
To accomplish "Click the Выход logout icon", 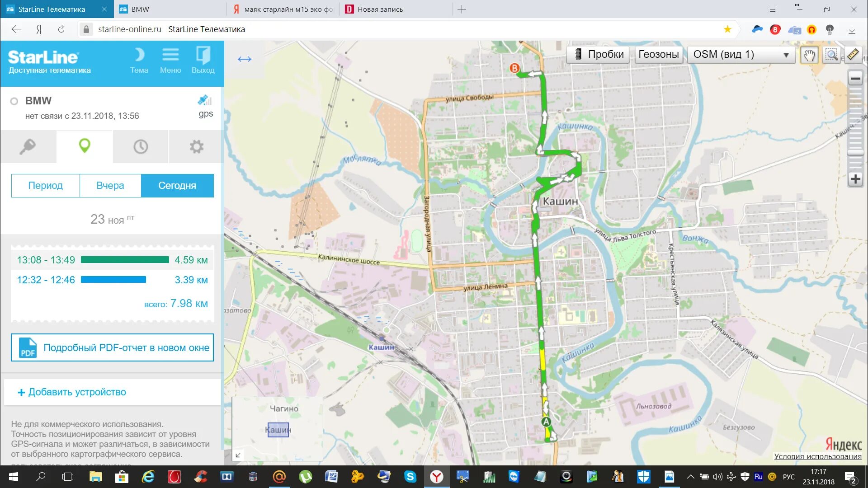I will tap(203, 60).
